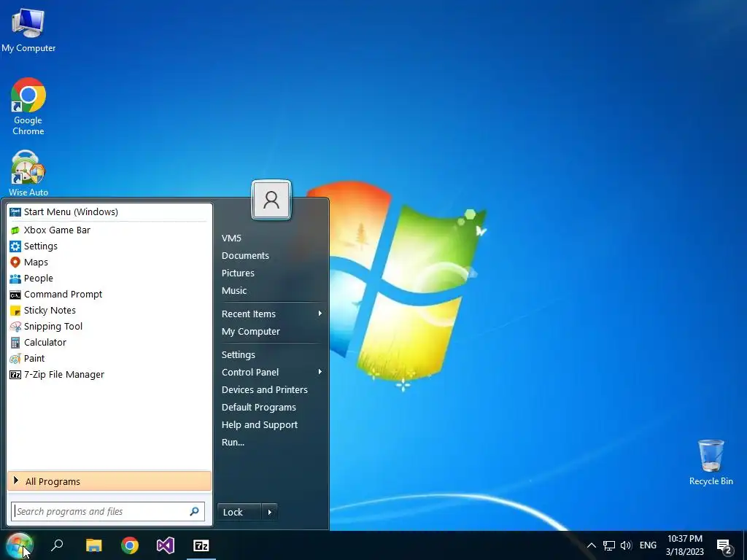
Task: Click the Lock button
Action: click(239, 513)
